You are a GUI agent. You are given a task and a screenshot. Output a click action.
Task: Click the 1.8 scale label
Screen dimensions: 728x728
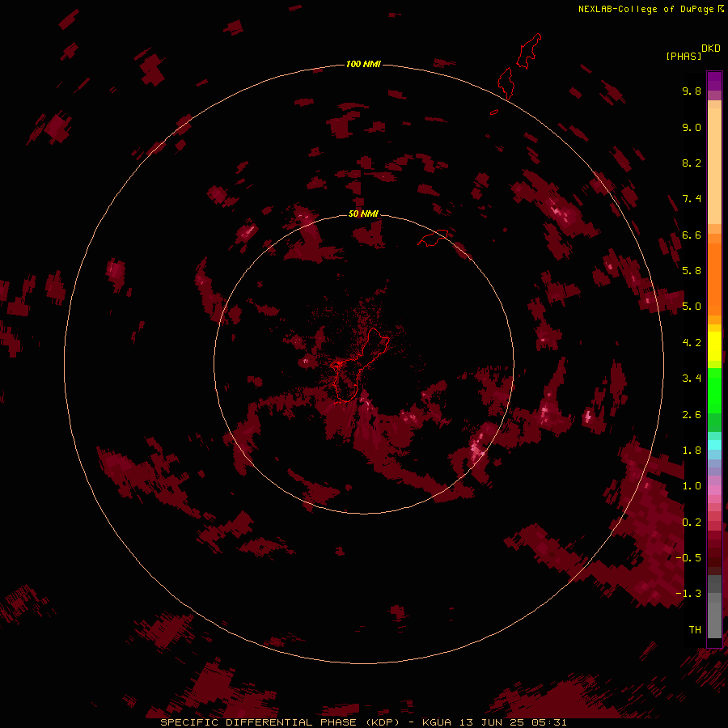coord(692,450)
